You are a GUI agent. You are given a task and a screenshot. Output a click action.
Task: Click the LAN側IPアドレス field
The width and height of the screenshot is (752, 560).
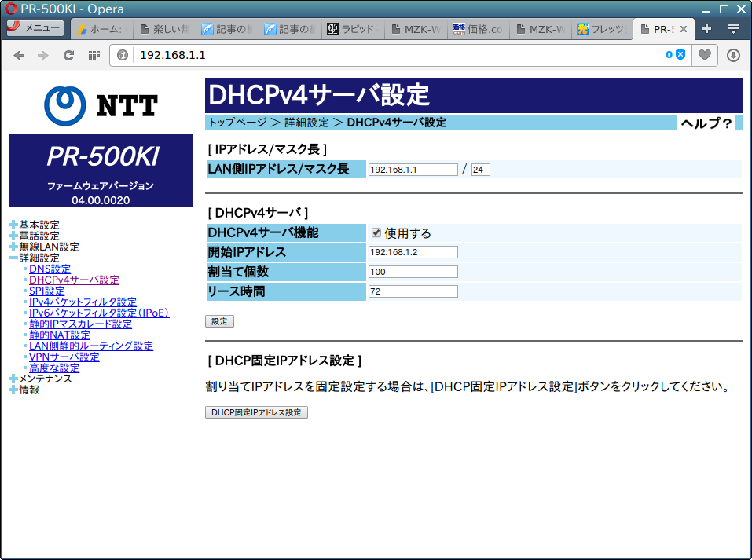413,170
